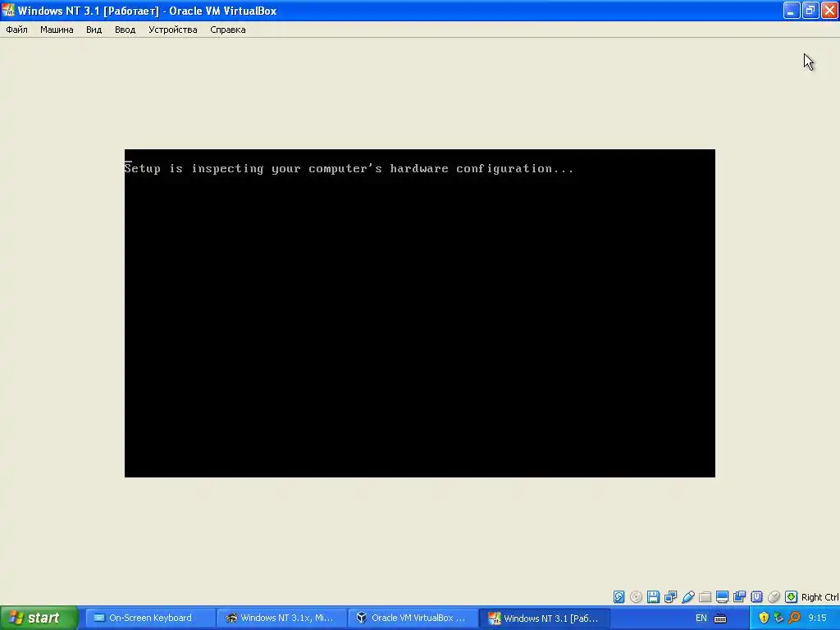
Task: Click the keyboard capture green arrow icon
Action: click(791, 597)
